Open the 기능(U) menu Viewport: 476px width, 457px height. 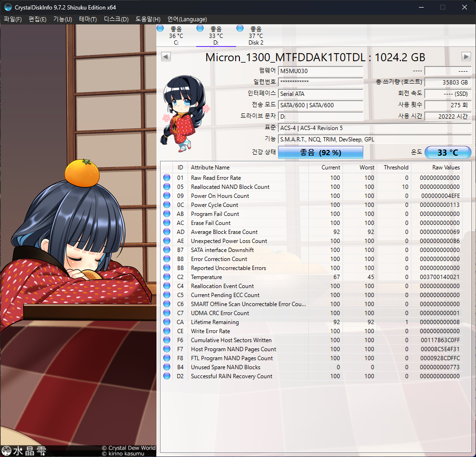(63, 19)
